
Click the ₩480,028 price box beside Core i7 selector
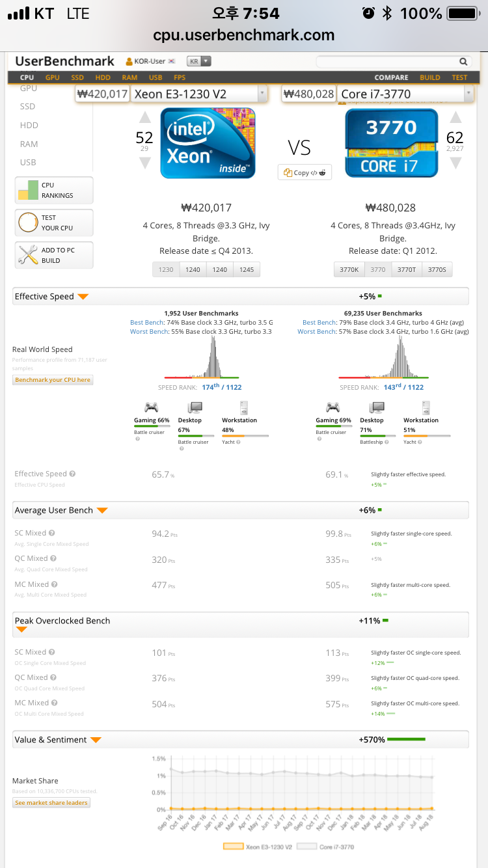[x=309, y=94]
